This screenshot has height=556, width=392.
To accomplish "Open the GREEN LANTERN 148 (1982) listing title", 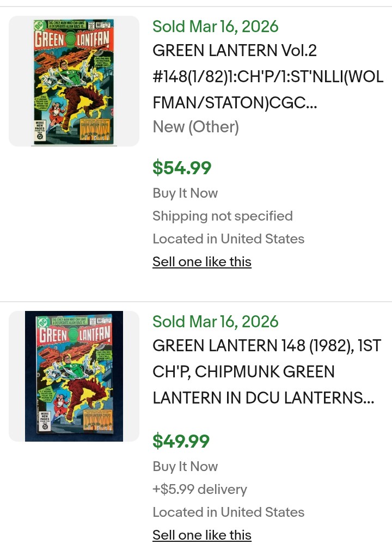I will (266, 372).
